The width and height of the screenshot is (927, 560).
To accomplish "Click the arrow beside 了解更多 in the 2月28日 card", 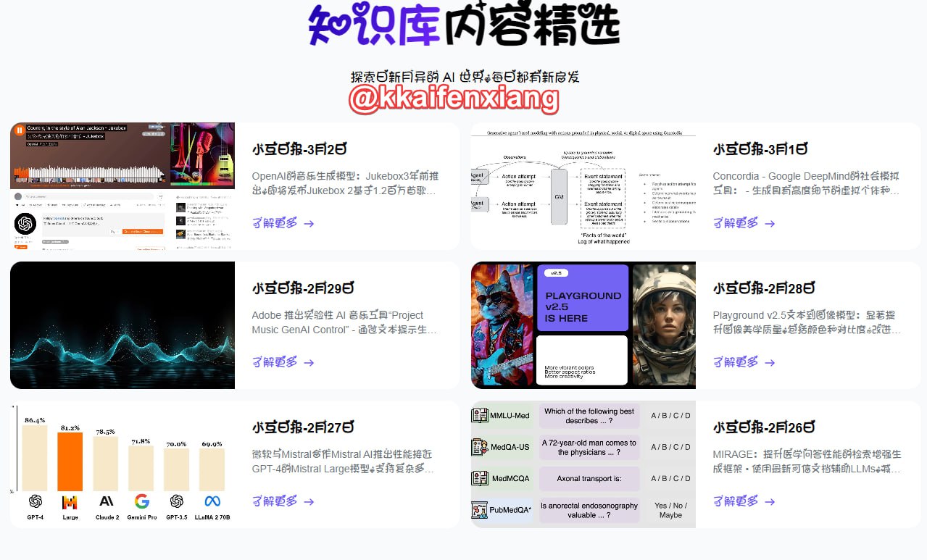I will [770, 362].
